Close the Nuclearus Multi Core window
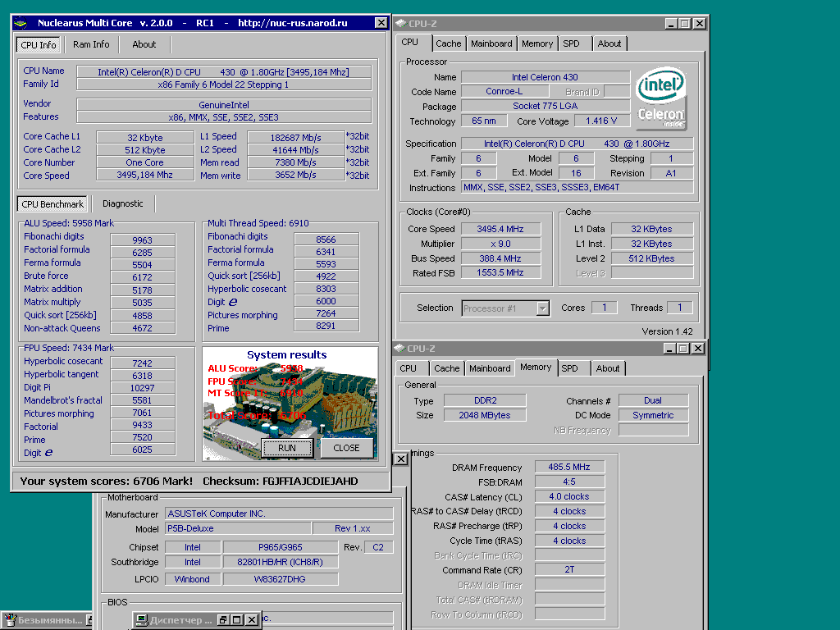 click(381, 22)
